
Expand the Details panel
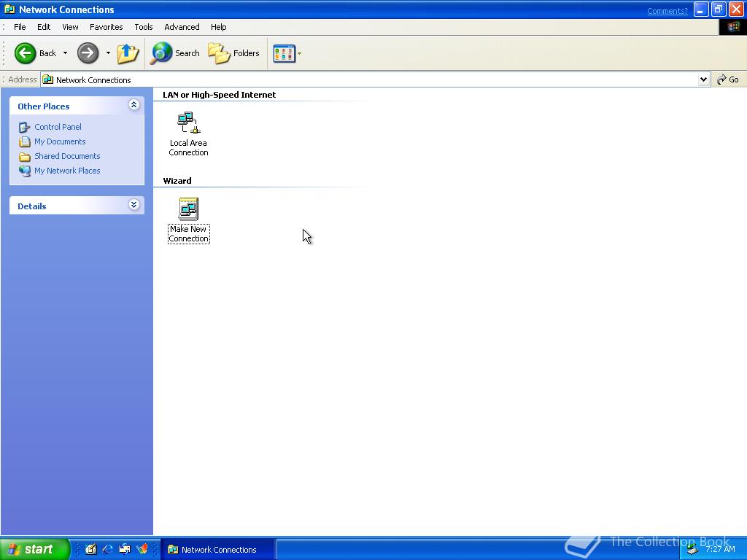pyautogui.click(x=133, y=205)
